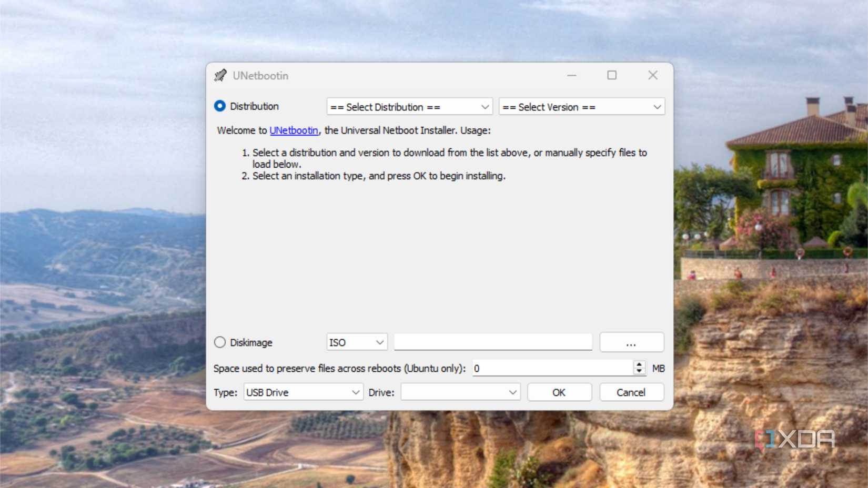This screenshot has width=868, height=488.
Task: Click the Diskimage label text
Action: (x=251, y=342)
